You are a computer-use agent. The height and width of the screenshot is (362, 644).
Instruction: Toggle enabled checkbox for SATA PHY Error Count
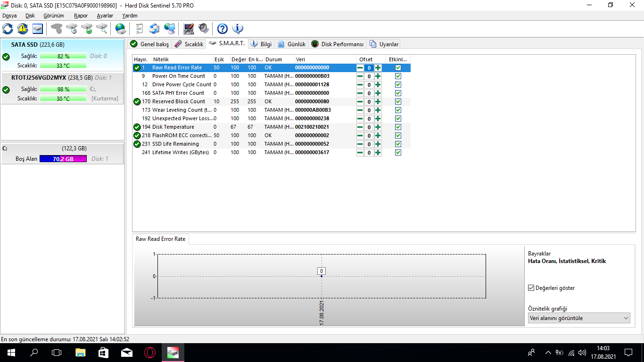pos(398,93)
